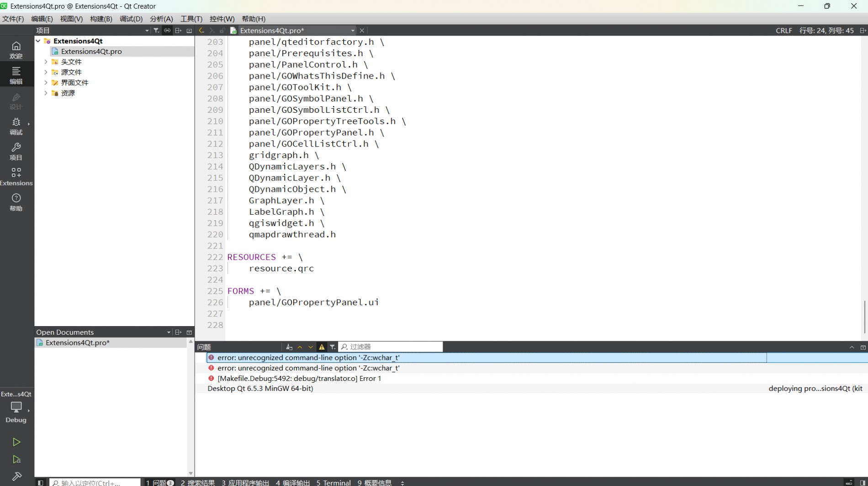Open the Extensions4Qt.pro document dropdown

352,31
